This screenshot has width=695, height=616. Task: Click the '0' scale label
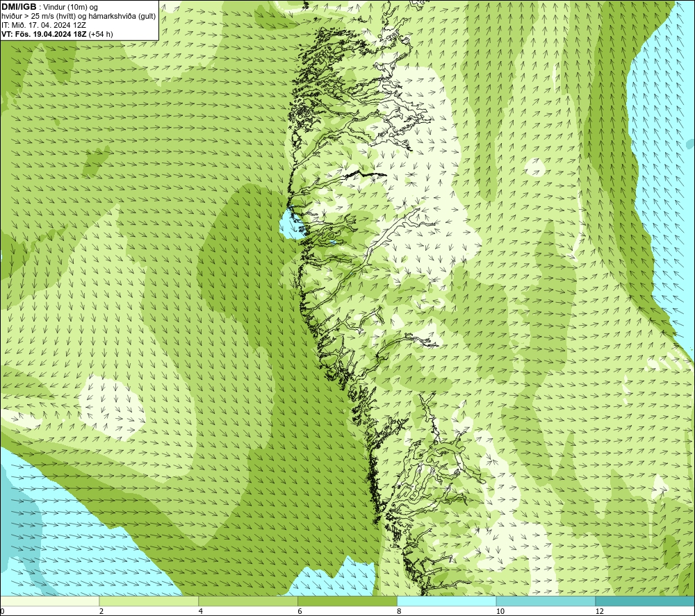[2, 612]
